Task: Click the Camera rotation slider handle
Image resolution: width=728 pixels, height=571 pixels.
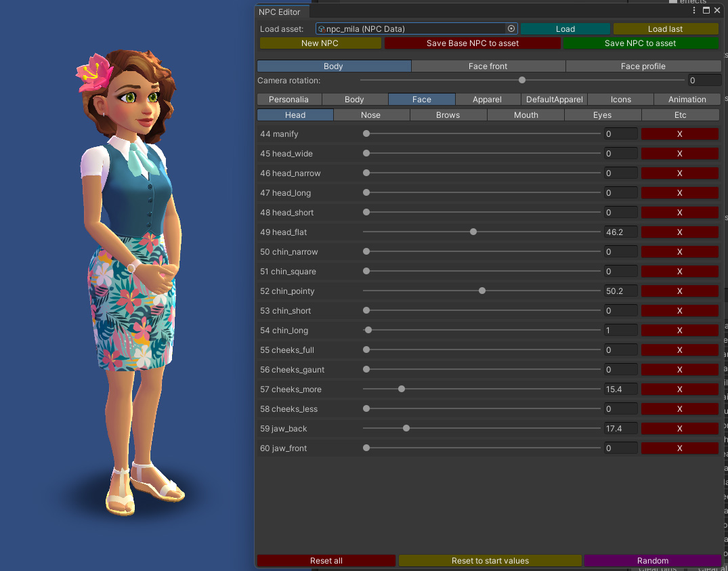Action: click(522, 81)
